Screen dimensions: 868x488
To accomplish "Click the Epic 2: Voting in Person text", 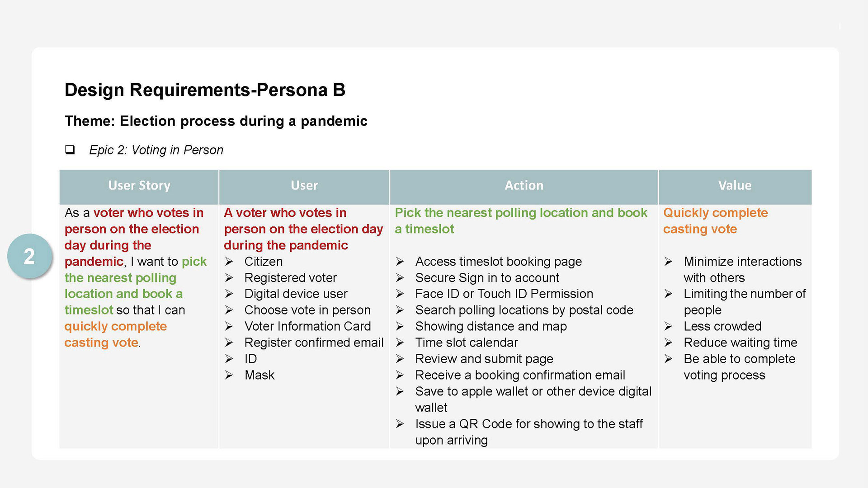I will click(x=156, y=150).
